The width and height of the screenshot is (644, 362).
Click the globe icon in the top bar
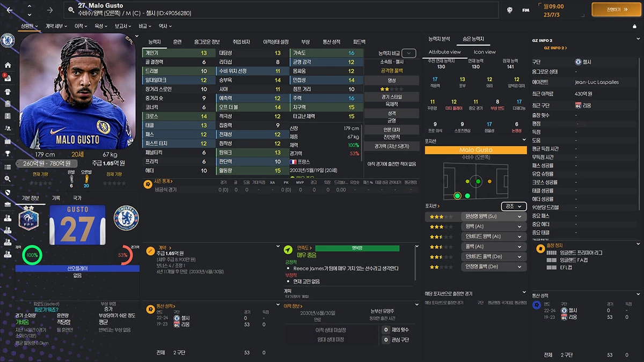pos(509,9)
